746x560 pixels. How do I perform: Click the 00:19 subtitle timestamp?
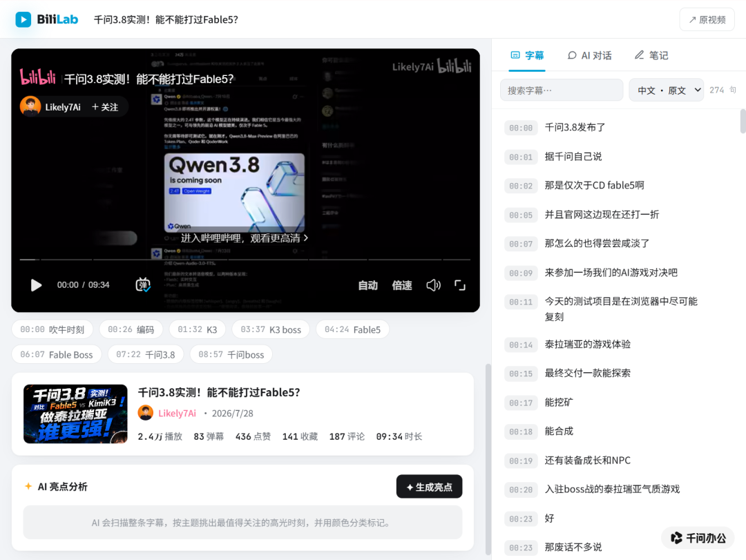coord(521,461)
